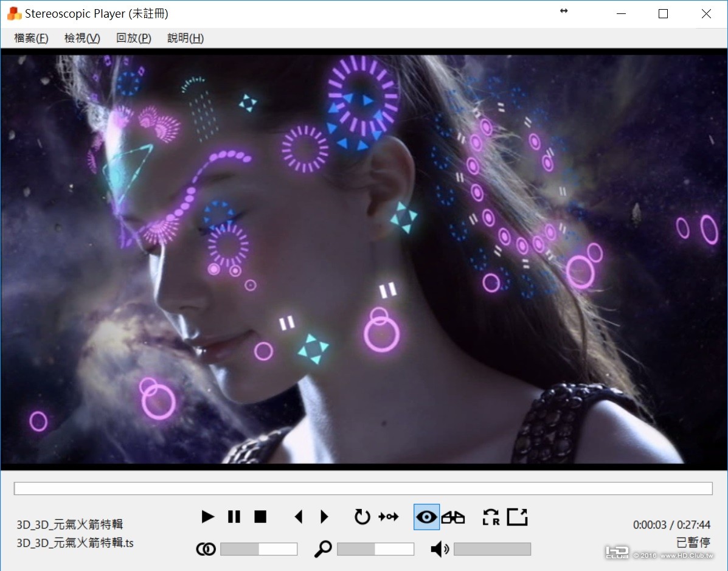Close the Stereoscopic Player window

[x=706, y=14]
